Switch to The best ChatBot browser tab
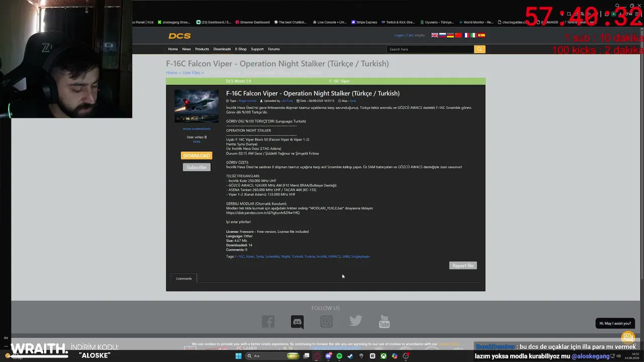The width and height of the screenshot is (644, 362). 290,22
